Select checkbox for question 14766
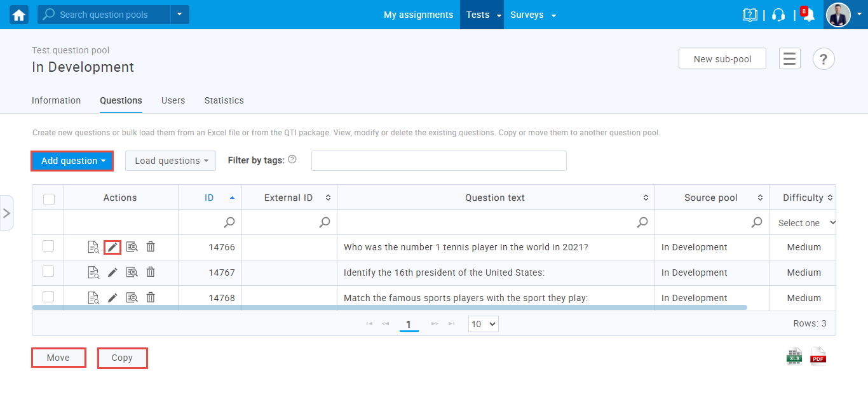Screen dimensions: 868x397 [48, 246]
